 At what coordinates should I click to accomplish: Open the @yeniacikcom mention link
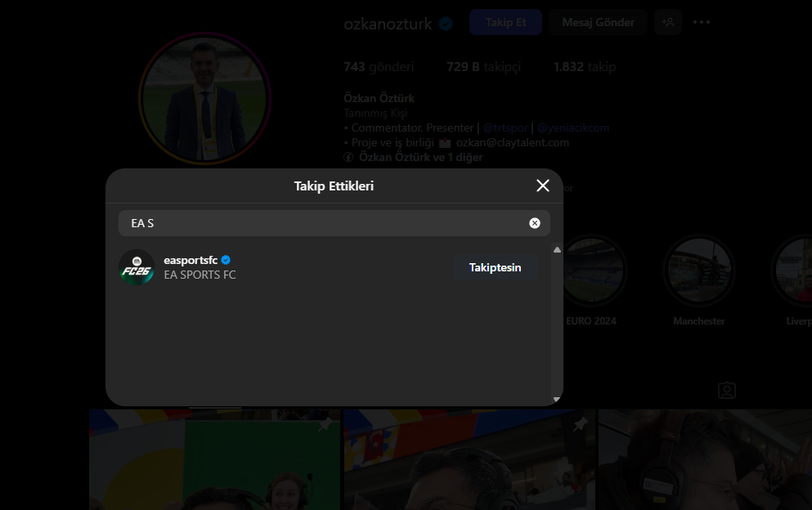tap(572, 127)
